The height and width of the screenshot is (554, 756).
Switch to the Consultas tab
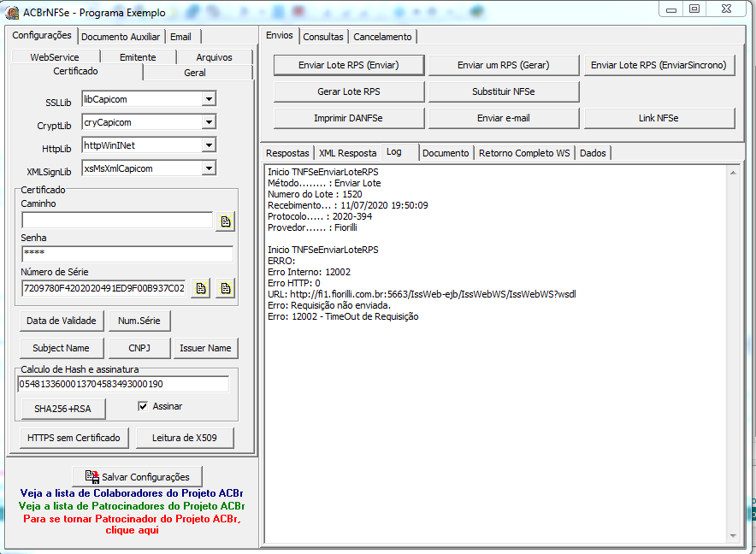tap(323, 37)
